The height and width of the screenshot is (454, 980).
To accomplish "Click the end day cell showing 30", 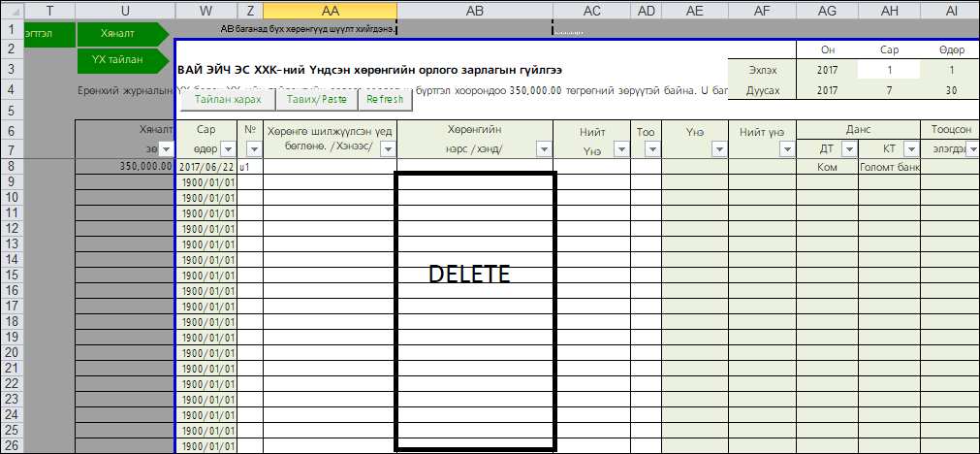I will point(950,90).
